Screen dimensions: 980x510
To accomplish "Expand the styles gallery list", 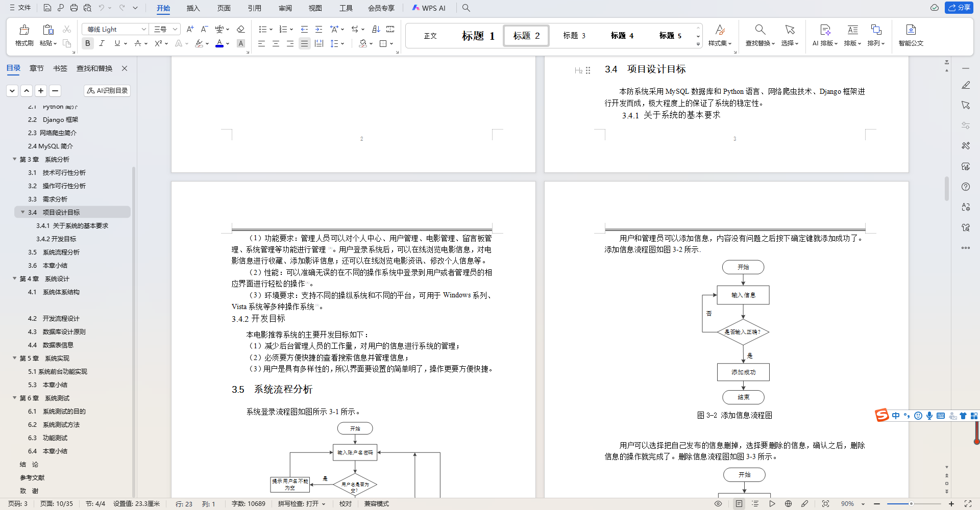I will [698, 44].
